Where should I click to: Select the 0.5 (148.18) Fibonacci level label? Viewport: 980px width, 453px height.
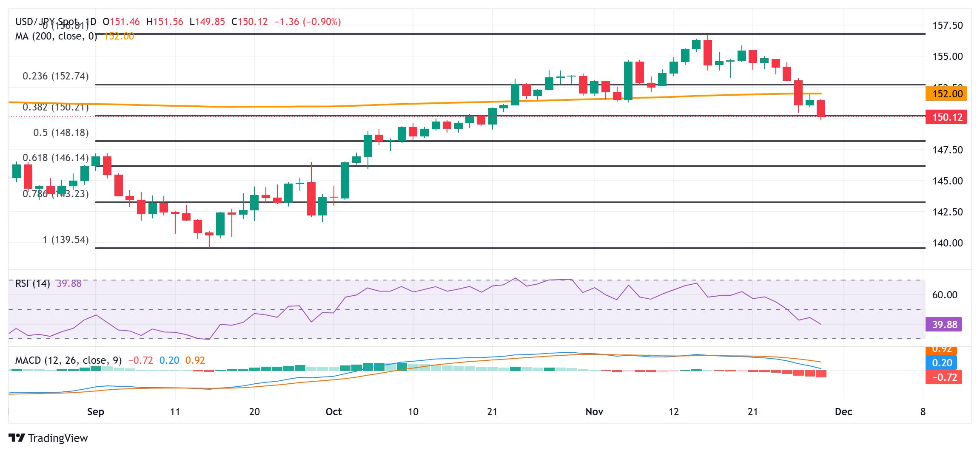pos(61,133)
